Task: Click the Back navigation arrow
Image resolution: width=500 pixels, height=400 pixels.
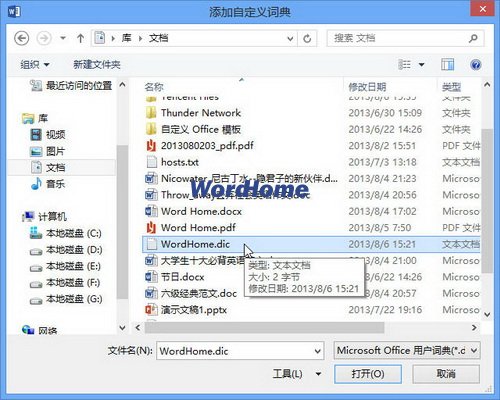Action: pyautogui.click(x=22, y=38)
